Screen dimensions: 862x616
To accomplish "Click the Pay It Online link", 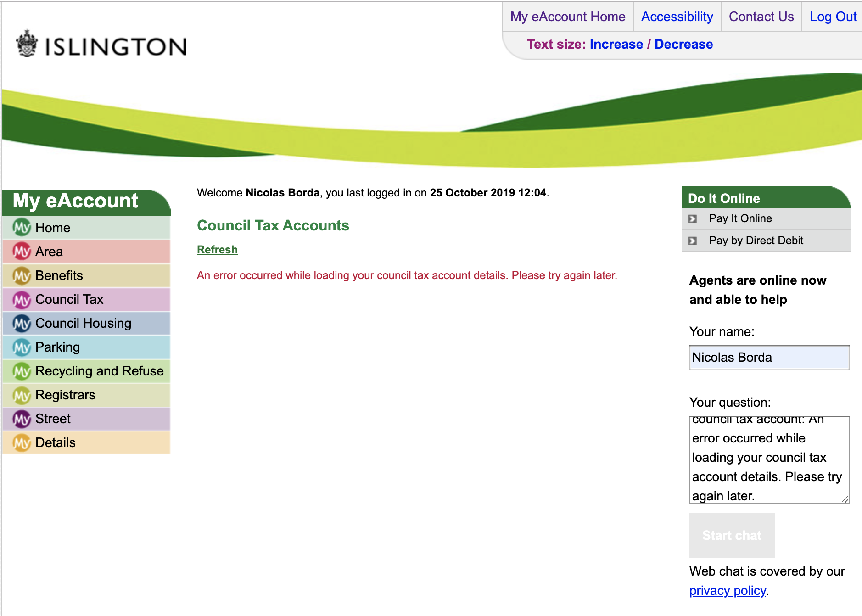I will pos(740,218).
